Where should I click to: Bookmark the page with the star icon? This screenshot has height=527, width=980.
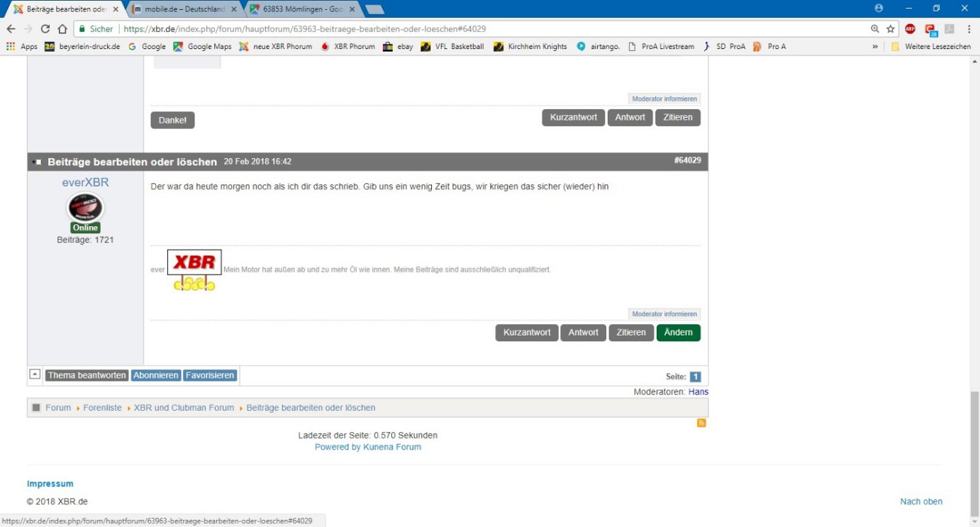[x=891, y=29]
